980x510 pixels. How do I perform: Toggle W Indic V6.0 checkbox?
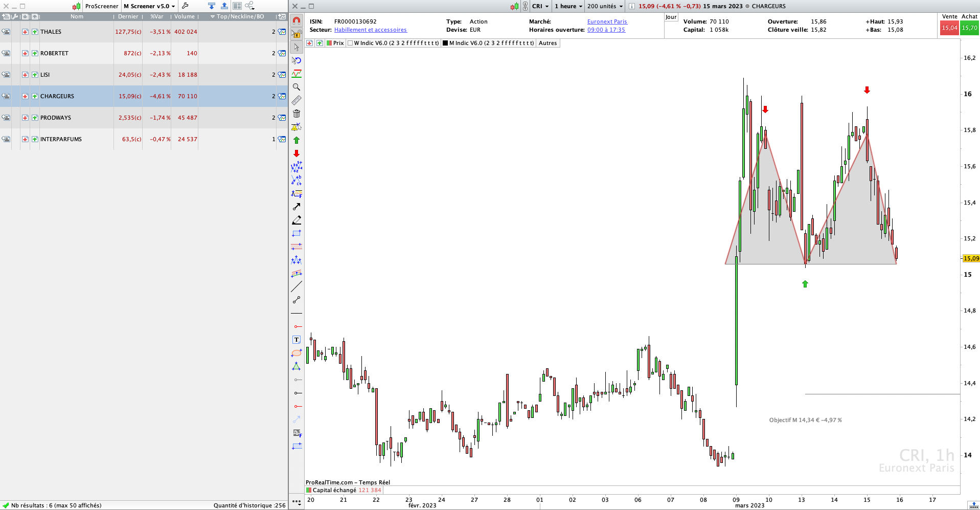(x=350, y=43)
